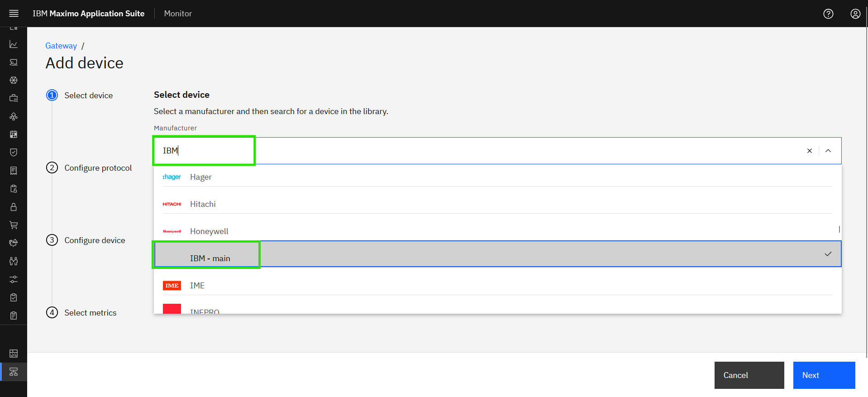This screenshot has width=868, height=397.
Task: Click the service bell sidebar icon
Action: coord(14,243)
